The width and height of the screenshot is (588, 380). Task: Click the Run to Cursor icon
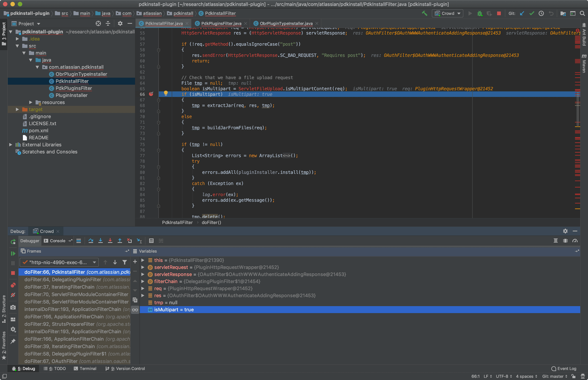click(x=139, y=241)
